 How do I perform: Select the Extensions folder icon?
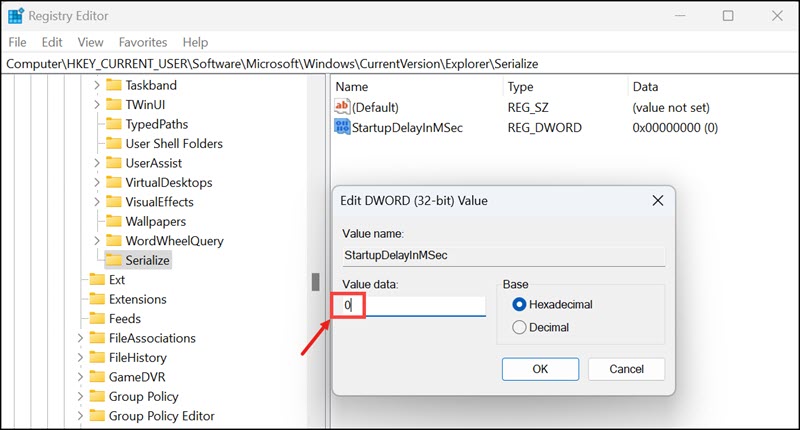[97, 299]
